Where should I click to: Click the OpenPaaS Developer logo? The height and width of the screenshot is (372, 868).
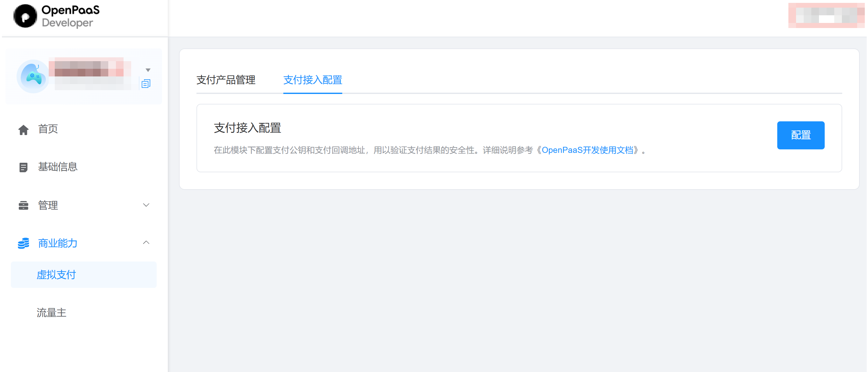click(56, 16)
